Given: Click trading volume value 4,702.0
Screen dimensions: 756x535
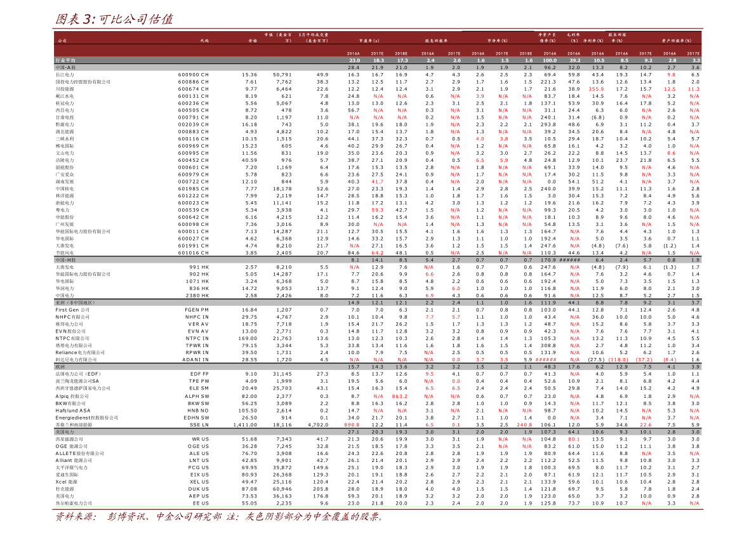Looking at the screenshot, I should click(x=318, y=425).
